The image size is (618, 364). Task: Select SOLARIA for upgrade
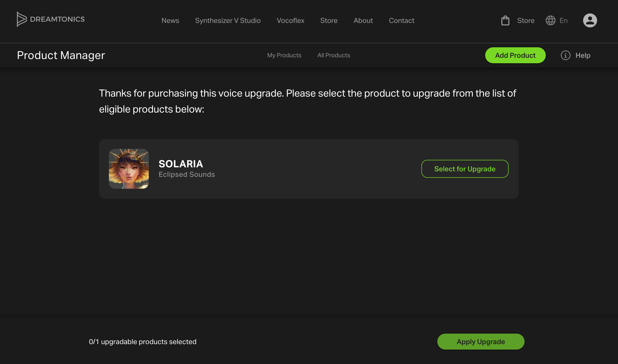point(465,169)
